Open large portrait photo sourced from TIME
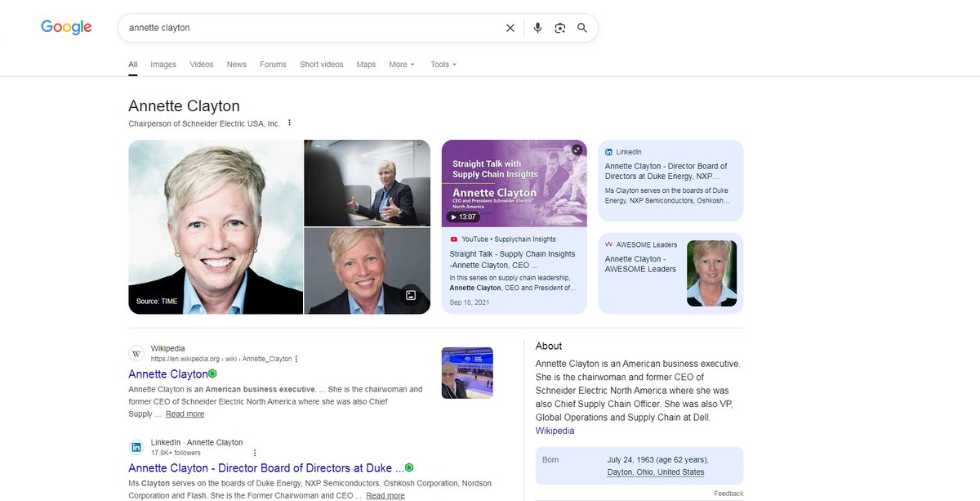Image resolution: width=980 pixels, height=501 pixels. (x=216, y=226)
